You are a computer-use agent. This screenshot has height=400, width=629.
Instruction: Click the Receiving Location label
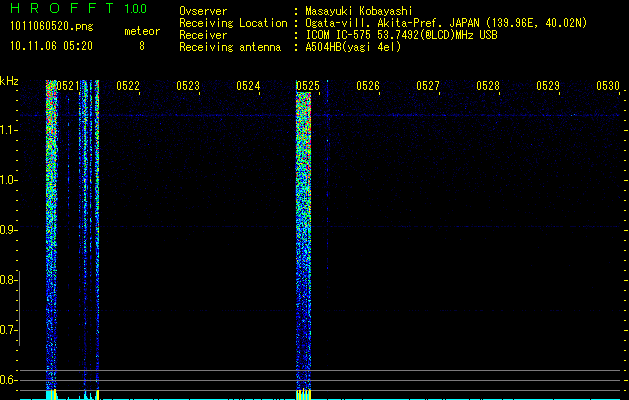click(x=233, y=23)
